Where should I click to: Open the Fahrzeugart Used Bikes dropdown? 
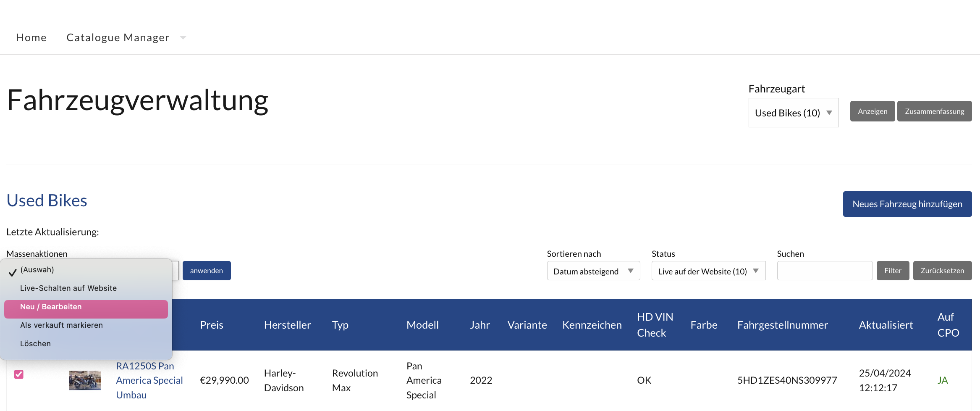tap(793, 113)
